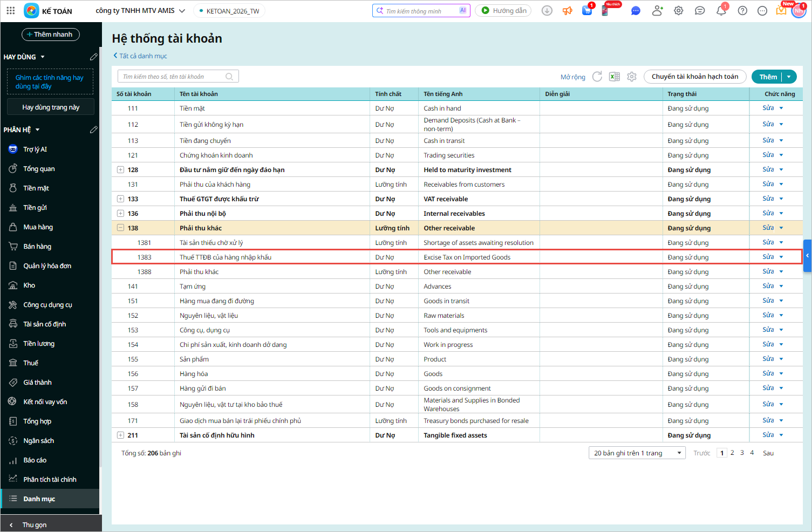
Task: Open the Tiền lương module in sidebar
Action: 39,344
